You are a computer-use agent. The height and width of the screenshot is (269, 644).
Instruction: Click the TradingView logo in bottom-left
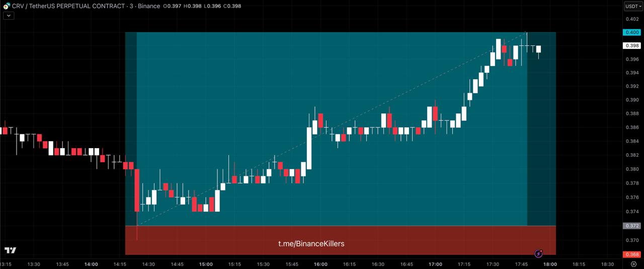[x=10, y=250]
